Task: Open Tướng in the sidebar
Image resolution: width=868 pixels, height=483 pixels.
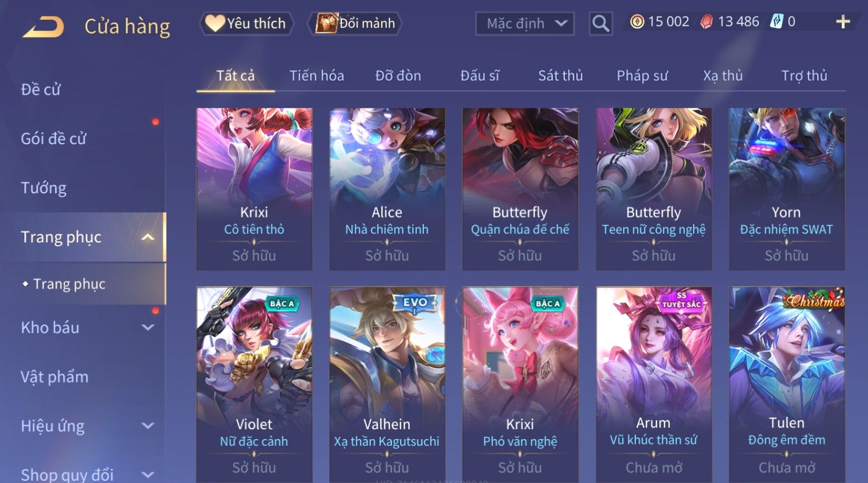Action: [x=44, y=188]
